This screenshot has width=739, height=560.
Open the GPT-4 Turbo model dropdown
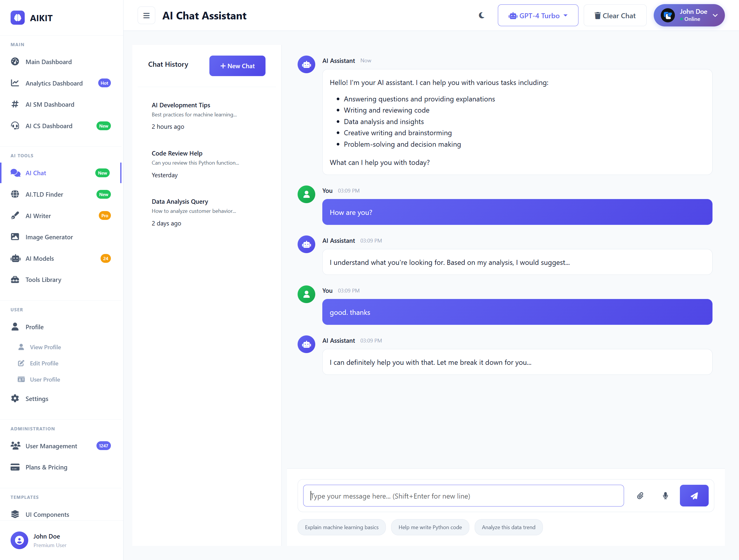(538, 16)
